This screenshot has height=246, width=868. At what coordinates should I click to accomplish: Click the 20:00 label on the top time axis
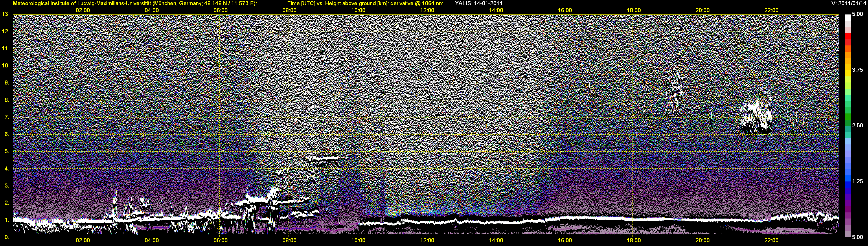[x=703, y=10]
